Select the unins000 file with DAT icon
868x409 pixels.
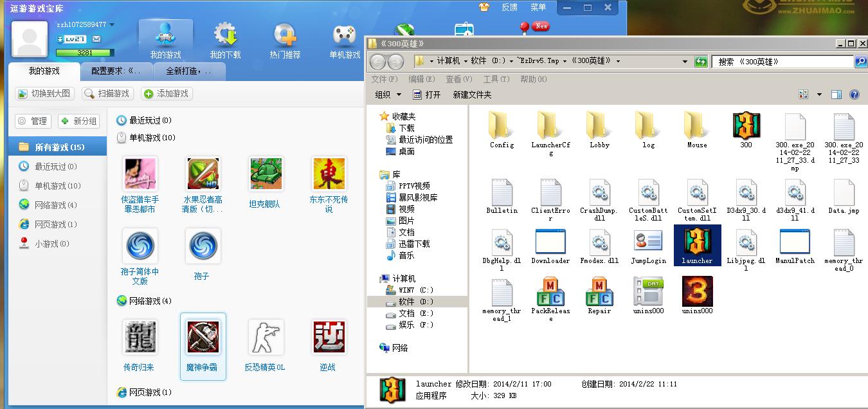(x=648, y=291)
